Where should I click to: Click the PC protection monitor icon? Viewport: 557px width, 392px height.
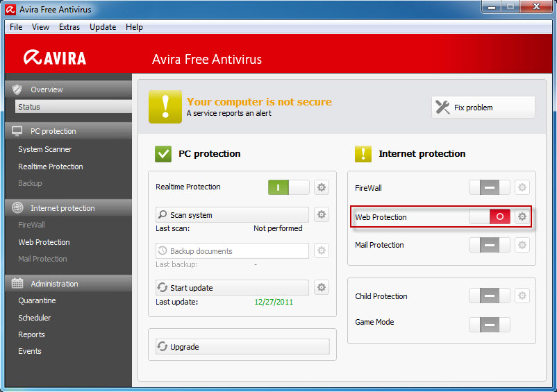pyautogui.click(x=17, y=131)
